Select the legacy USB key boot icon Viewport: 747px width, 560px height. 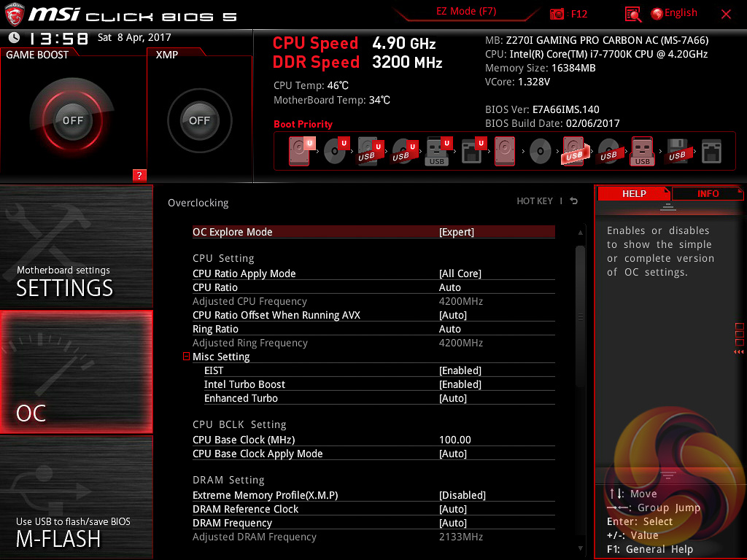pos(642,152)
